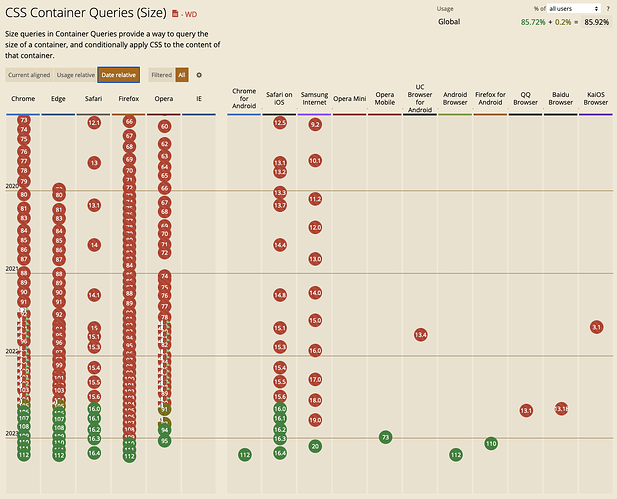Screen dimensions: 617x499
Task: Click Samsung Internet 20 green circle
Action: coord(315,446)
